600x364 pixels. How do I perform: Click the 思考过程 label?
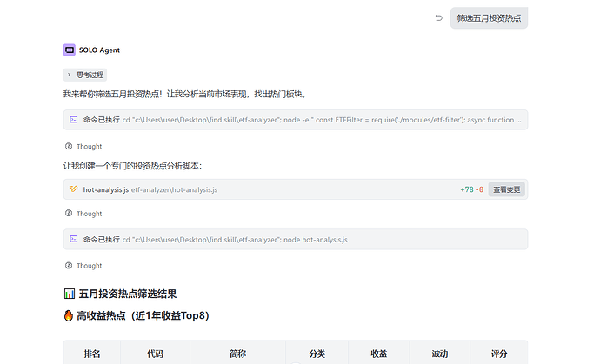(90, 75)
